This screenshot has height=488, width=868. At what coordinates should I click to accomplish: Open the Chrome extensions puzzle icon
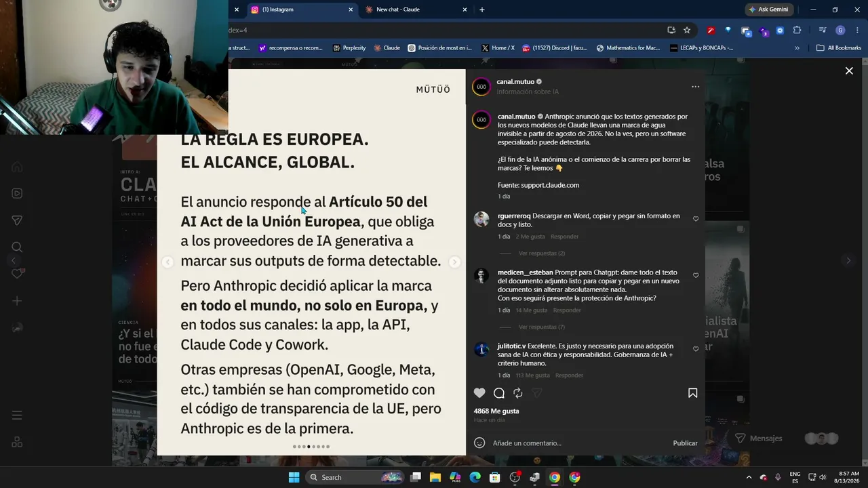pyautogui.click(x=797, y=30)
